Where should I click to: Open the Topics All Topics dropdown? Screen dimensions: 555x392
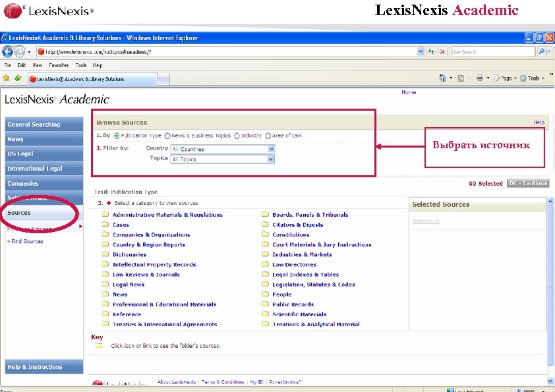point(272,158)
